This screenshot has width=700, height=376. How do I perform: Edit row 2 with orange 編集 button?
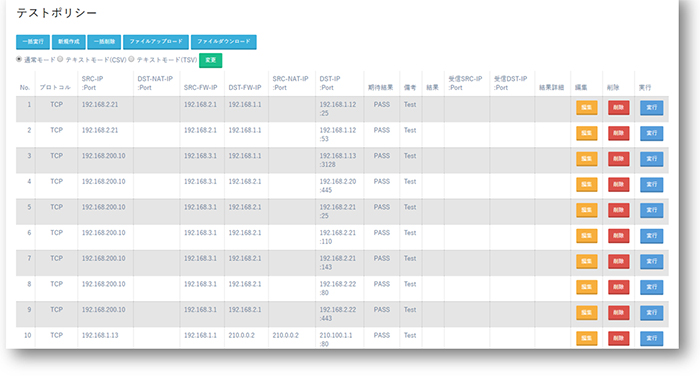[x=587, y=133]
